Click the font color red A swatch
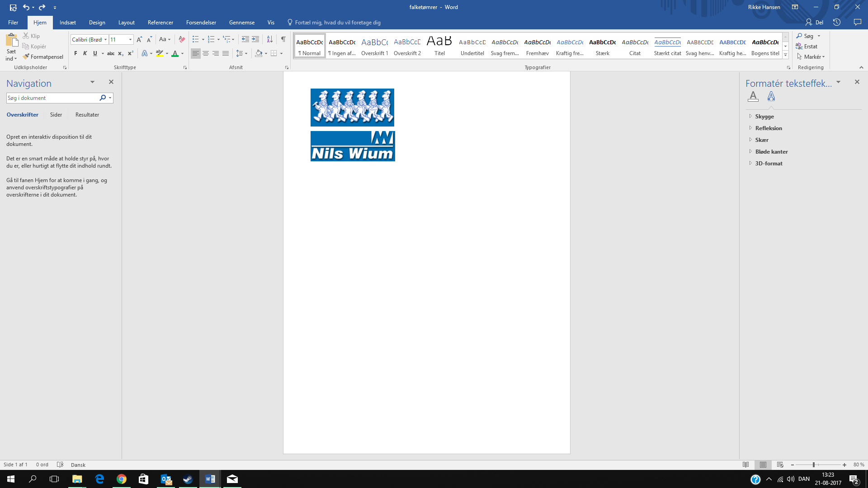The image size is (868, 488). pyautogui.click(x=175, y=53)
